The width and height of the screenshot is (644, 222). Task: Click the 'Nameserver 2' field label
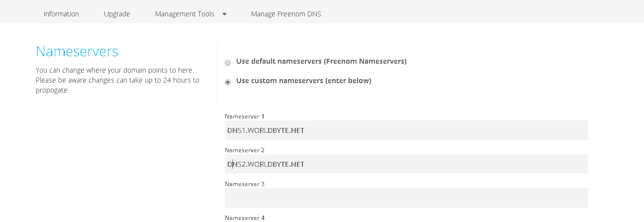[x=245, y=150]
